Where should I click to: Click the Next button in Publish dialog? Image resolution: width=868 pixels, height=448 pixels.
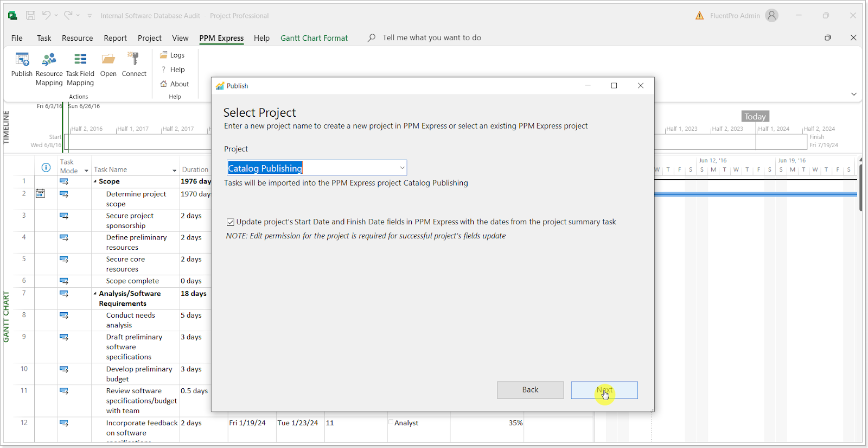click(604, 390)
